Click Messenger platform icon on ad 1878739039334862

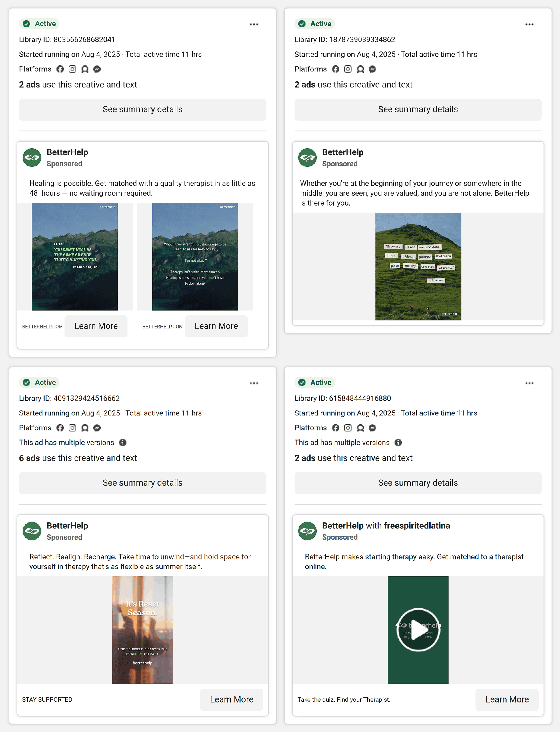pos(373,69)
